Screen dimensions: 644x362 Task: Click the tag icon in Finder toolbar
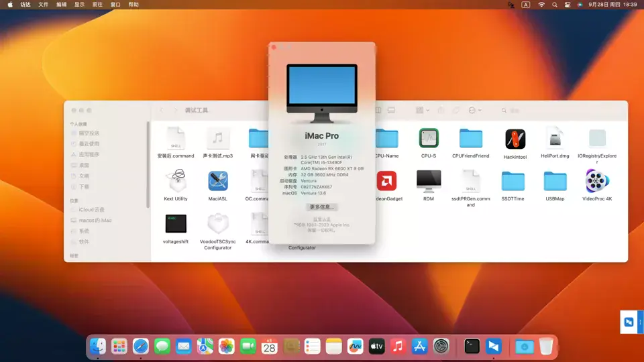pos(456,110)
